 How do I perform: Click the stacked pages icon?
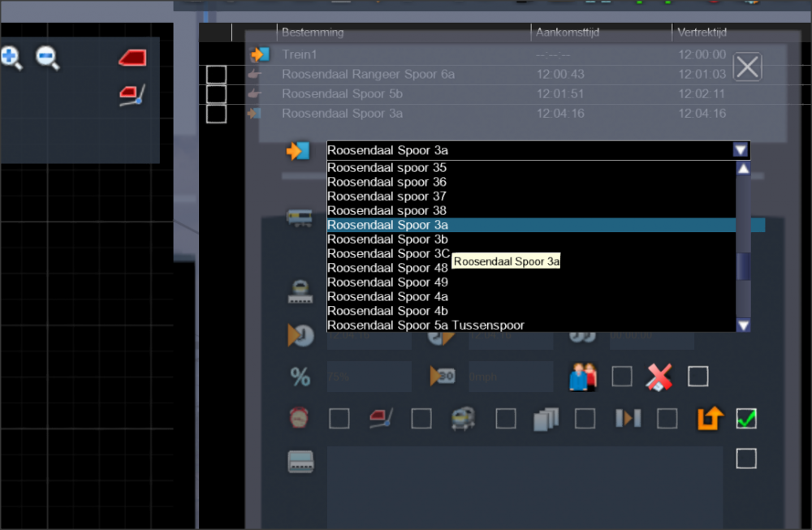[x=546, y=419]
